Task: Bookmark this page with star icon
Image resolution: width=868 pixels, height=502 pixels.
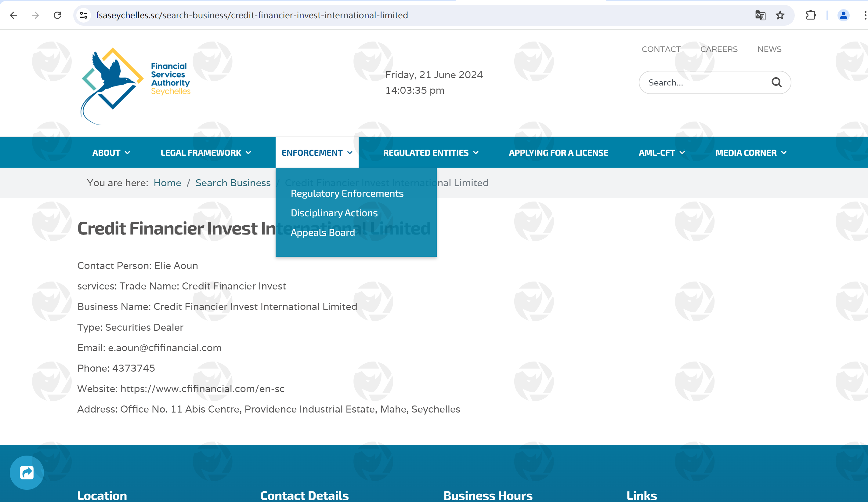Action: tap(780, 15)
